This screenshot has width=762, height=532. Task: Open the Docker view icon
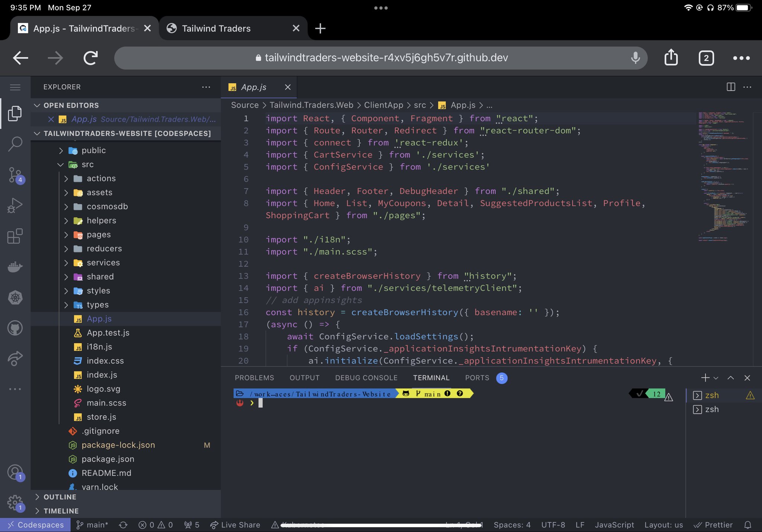click(15, 267)
